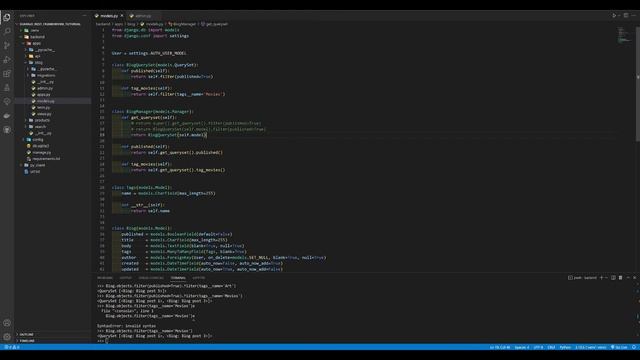Viewport: 640px width, 360px height.
Task: Open the Extensions view
Action: 7,74
